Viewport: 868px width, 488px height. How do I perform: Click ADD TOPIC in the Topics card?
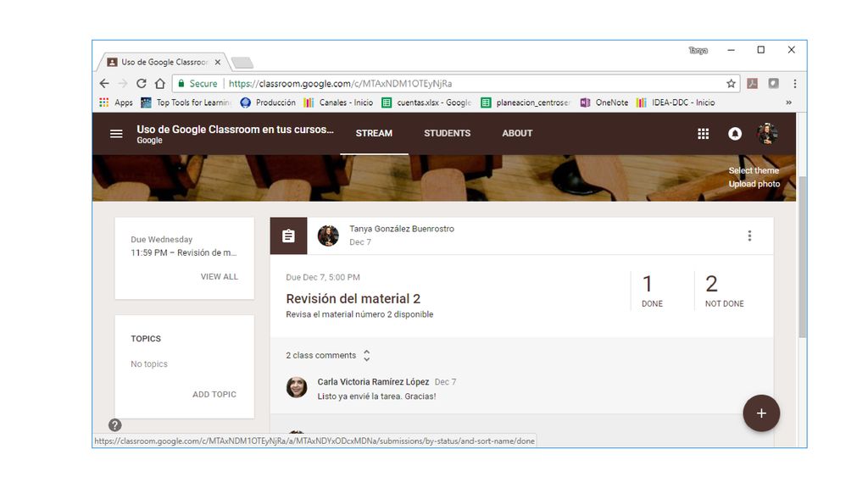[x=214, y=395]
